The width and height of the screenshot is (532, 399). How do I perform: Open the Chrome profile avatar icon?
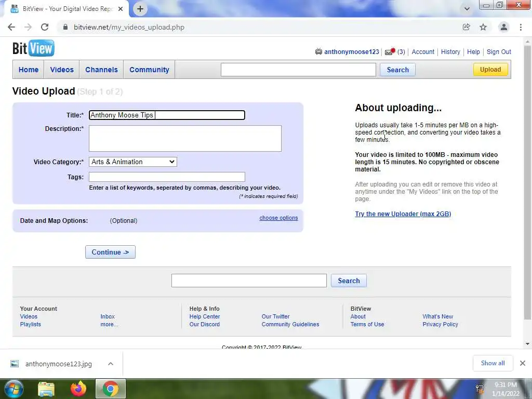[x=504, y=27]
